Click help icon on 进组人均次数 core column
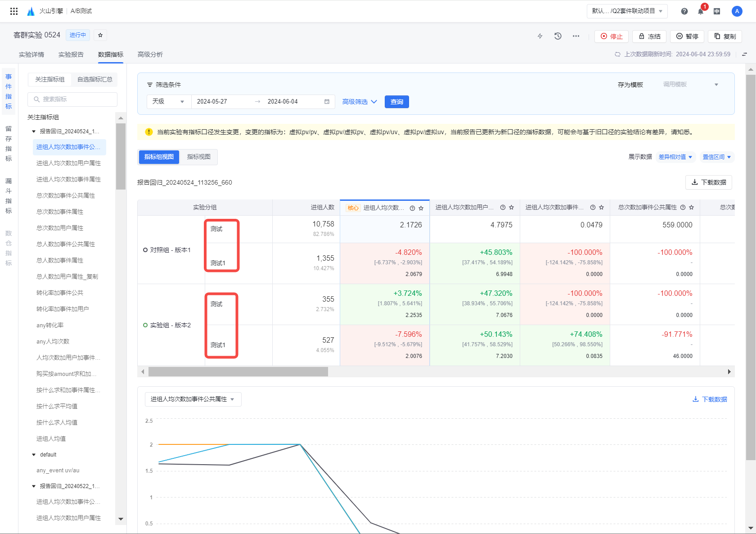 coord(412,208)
